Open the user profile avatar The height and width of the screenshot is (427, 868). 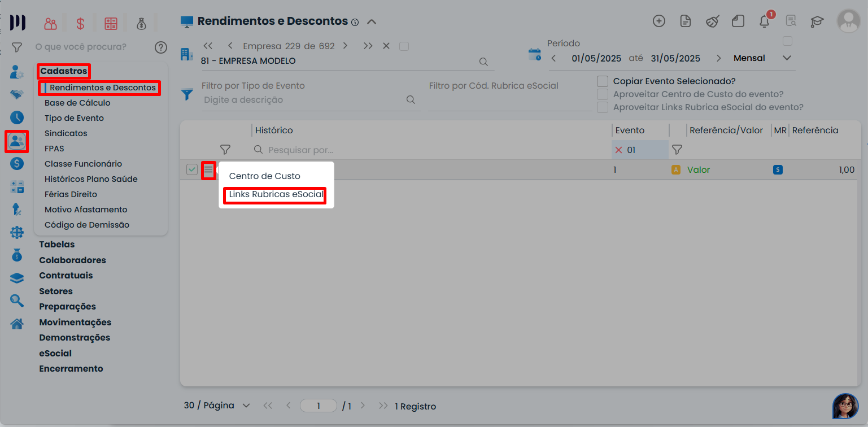coord(848,21)
